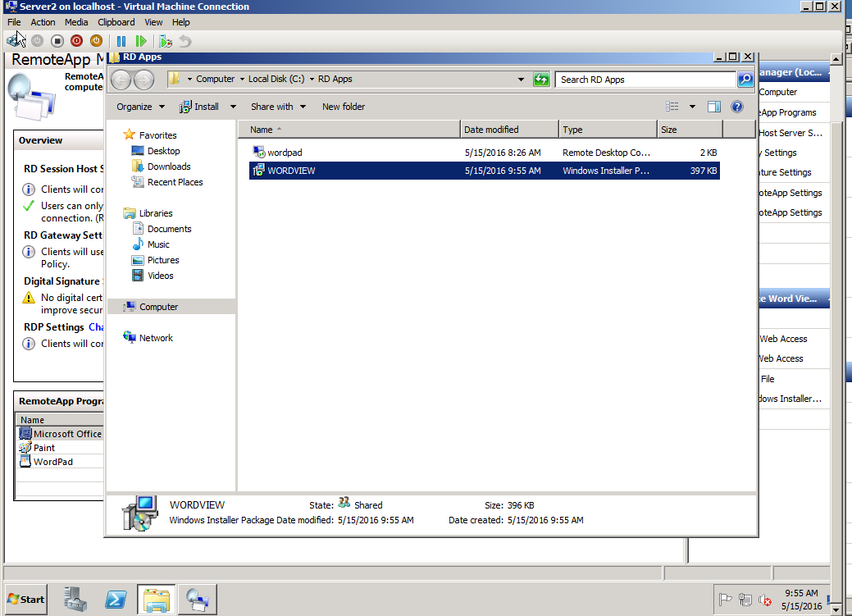Viewport: 852px width, 616px height.
Task: Select Desktop in navigation pane
Action: click(x=163, y=151)
